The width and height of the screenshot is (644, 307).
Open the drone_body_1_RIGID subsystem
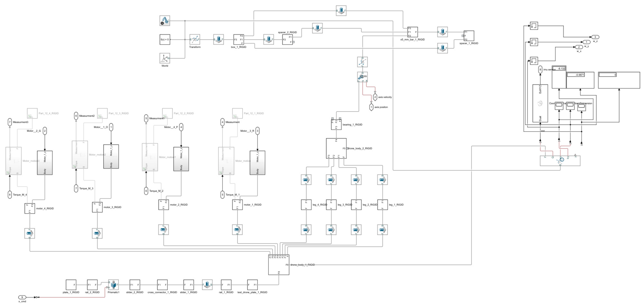278,265
